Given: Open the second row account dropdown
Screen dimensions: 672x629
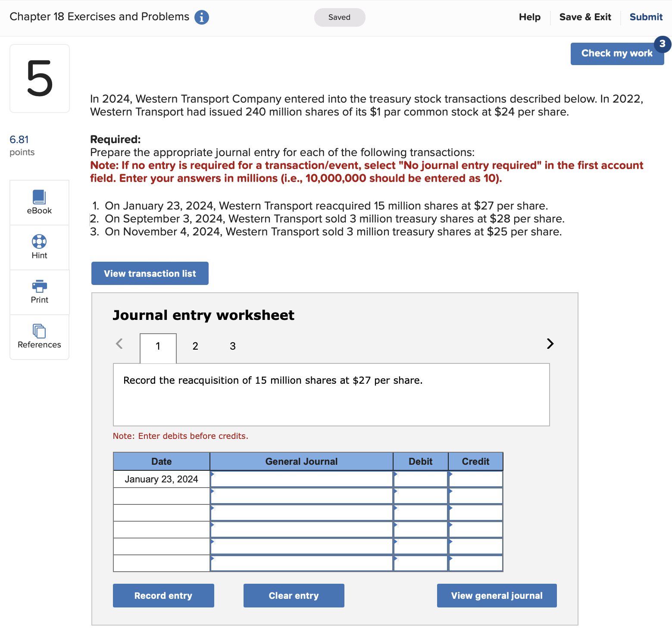Looking at the screenshot, I should [301, 495].
